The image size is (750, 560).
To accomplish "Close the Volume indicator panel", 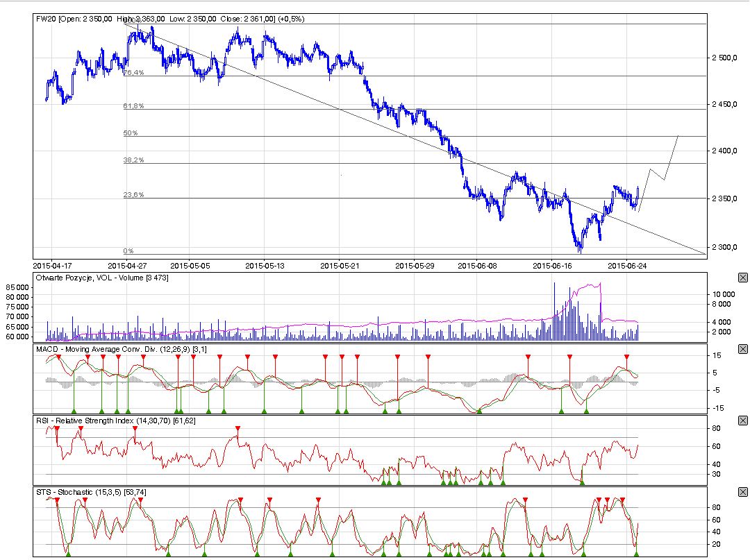I will 742,278.
